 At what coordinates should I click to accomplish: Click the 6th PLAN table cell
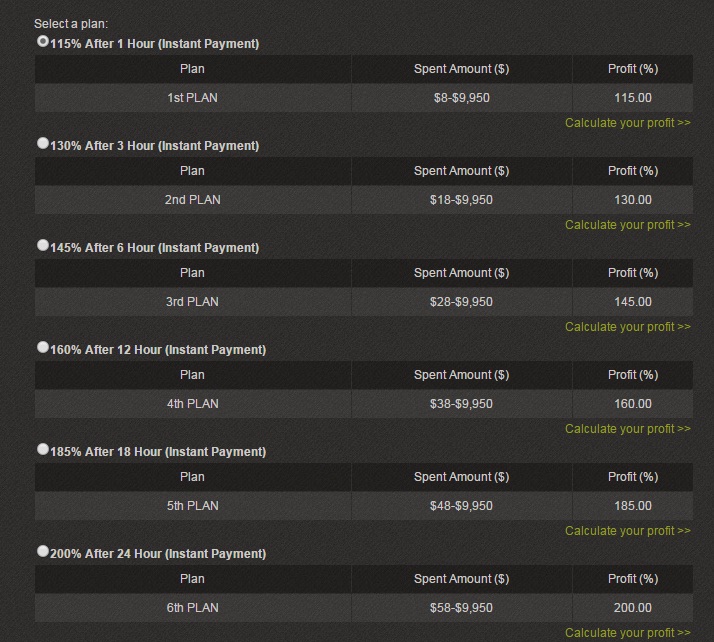click(193, 608)
